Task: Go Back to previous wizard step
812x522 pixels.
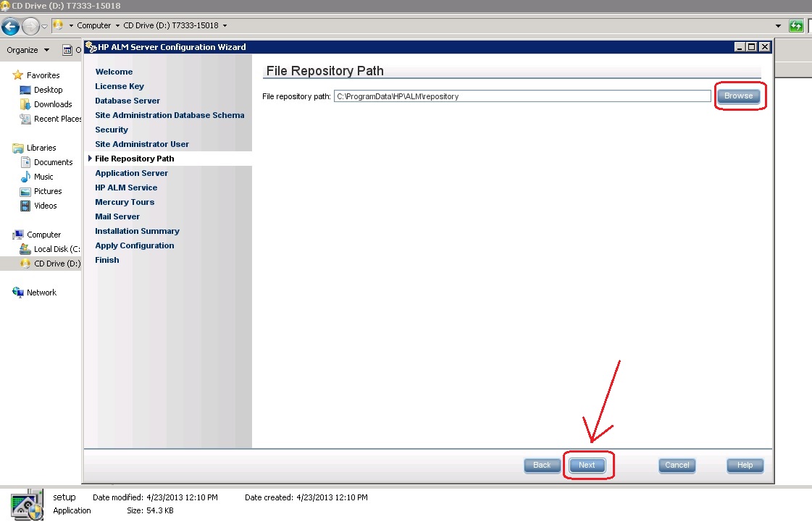Action: click(x=542, y=465)
